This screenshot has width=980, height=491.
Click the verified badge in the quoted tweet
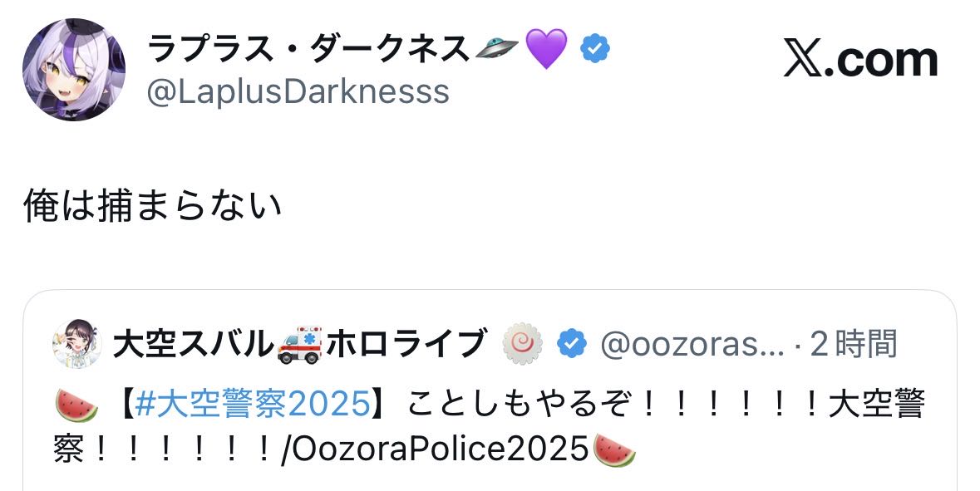point(571,343)
